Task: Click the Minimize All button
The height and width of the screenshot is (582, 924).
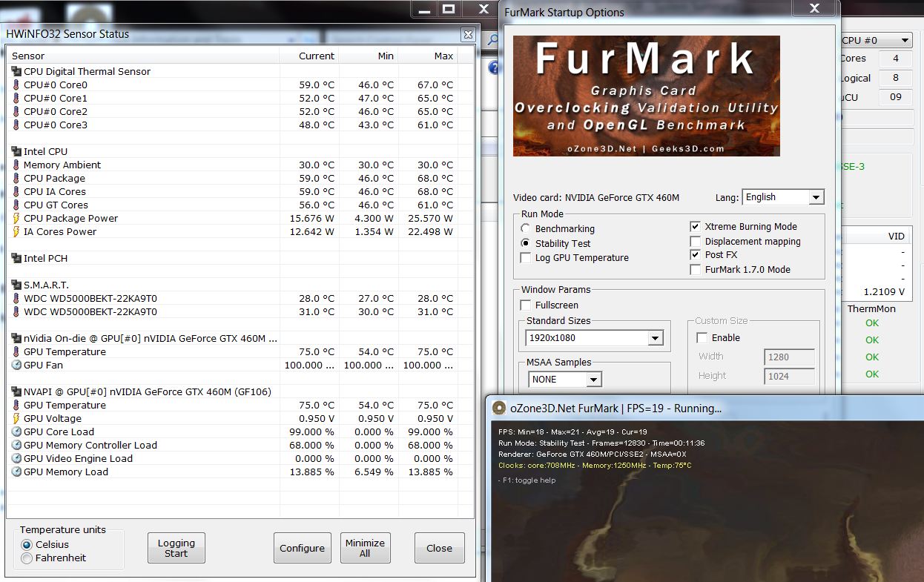Action: [x=365, y=548]
